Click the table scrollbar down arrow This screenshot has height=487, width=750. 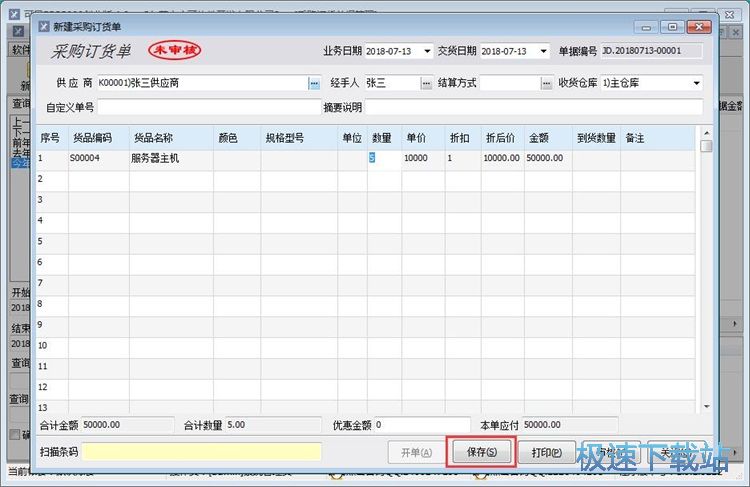(x=706, y=406)
